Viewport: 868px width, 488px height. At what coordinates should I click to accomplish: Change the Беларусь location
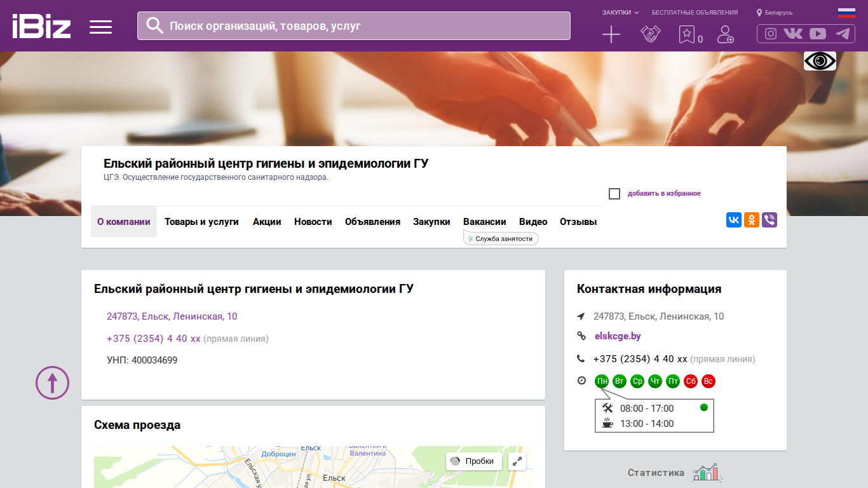[x=775, y=12]
